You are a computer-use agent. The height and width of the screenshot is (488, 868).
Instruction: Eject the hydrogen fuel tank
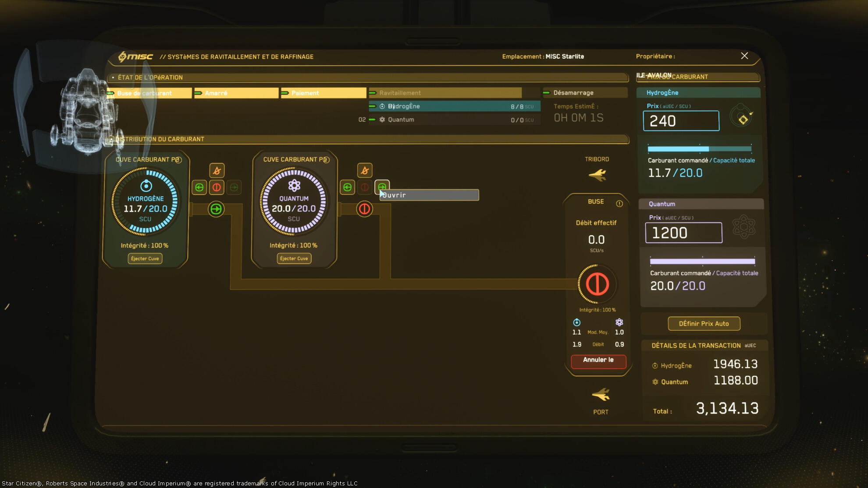click(x=145, y=258)
